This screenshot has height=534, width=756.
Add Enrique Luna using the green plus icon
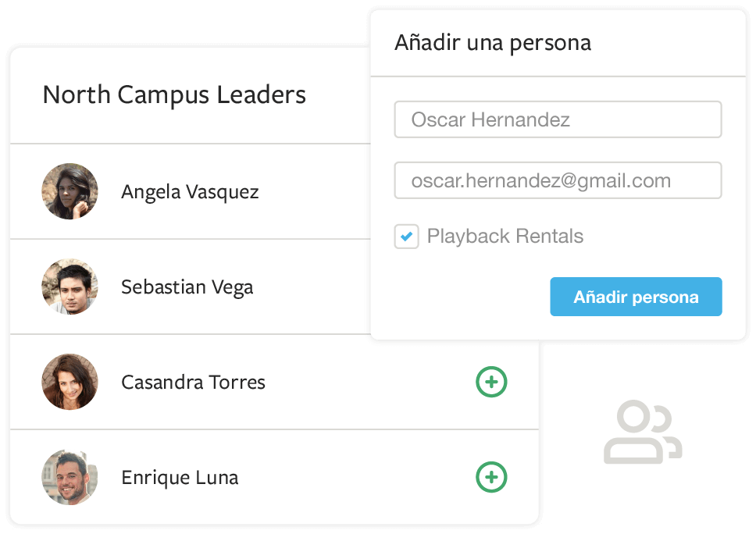coord(491,478)
